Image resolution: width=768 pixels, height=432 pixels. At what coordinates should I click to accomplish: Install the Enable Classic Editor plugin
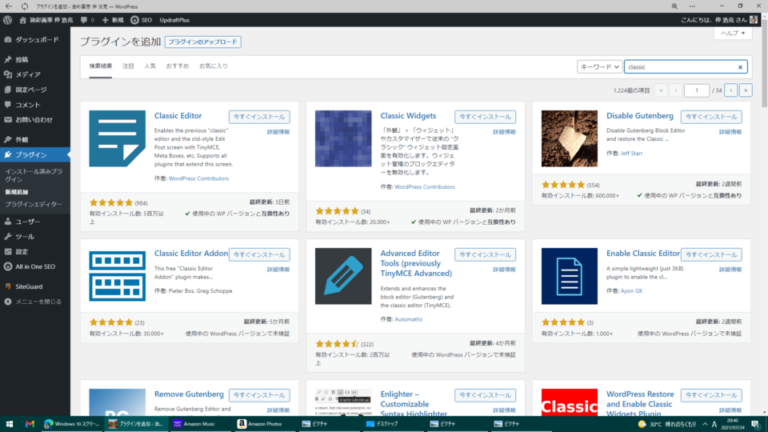pyautogui.click(x=711, y=255)
